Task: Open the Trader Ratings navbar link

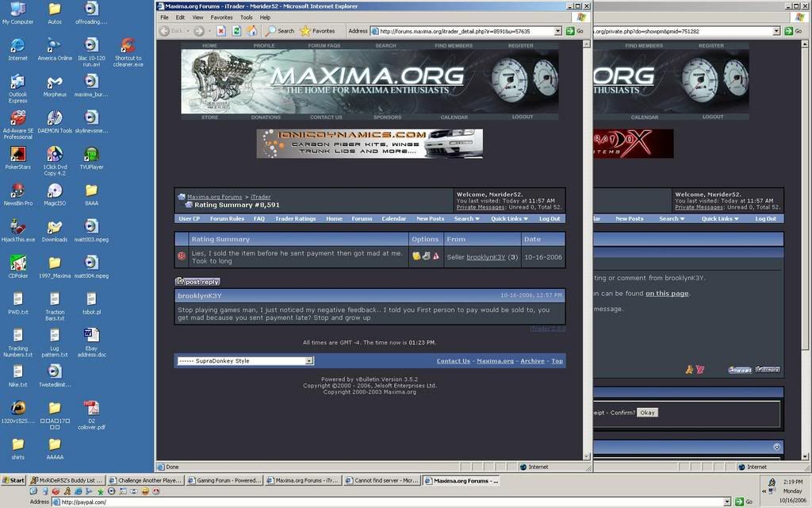Action: pyautogui.click(x=295, y=219)
